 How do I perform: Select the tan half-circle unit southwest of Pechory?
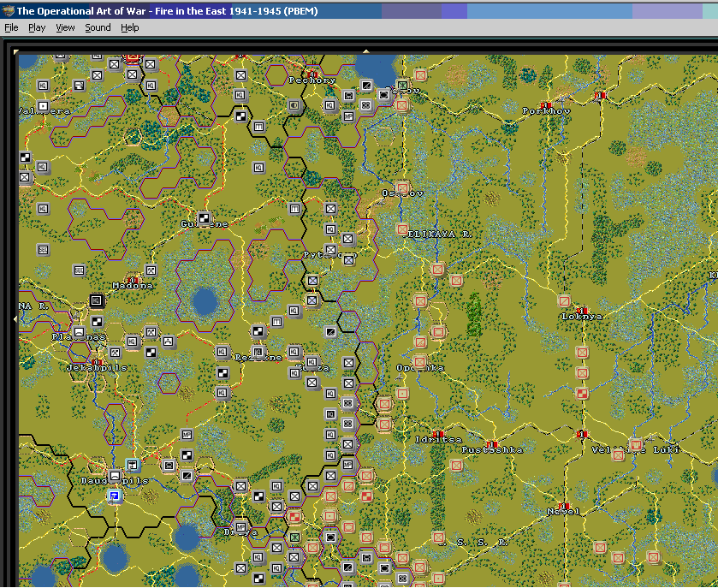coord(294,105)
